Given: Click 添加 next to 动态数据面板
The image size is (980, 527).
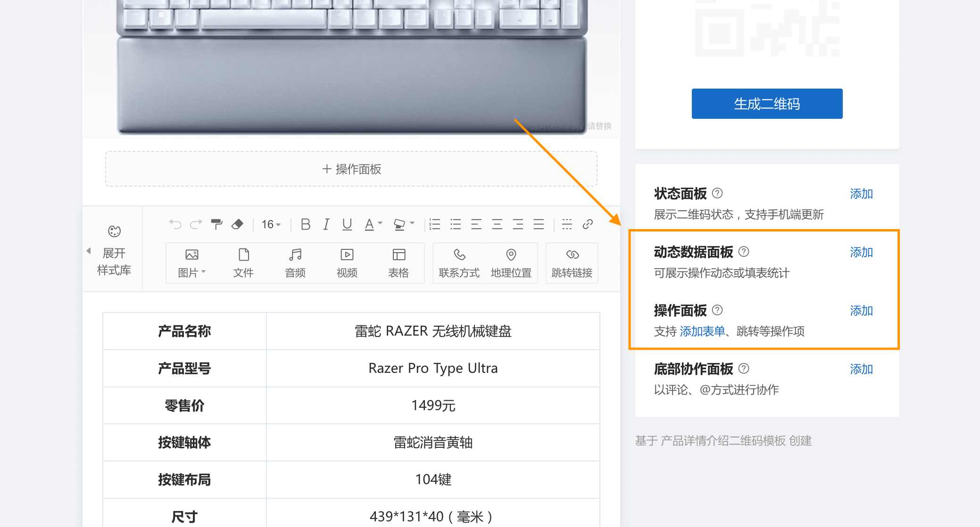Looking at the screenshot, I should click(x=861, y=252).
